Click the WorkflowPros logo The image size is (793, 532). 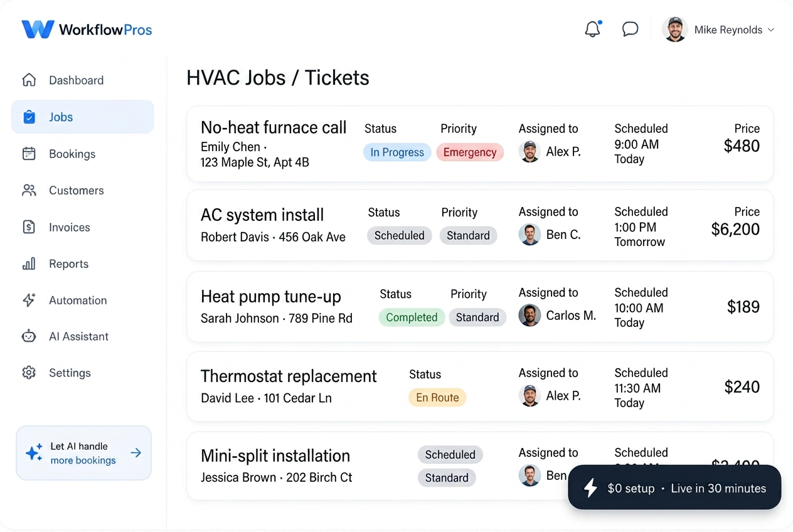(87, 29)
